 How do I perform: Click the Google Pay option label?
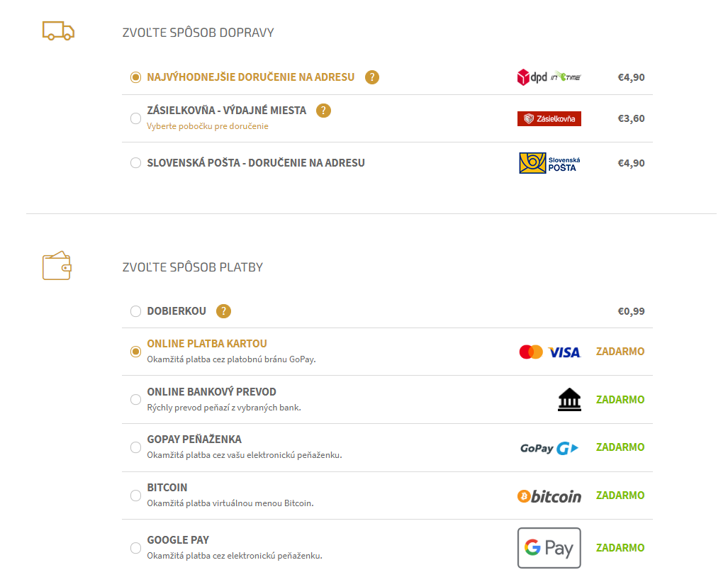[178, 540]
